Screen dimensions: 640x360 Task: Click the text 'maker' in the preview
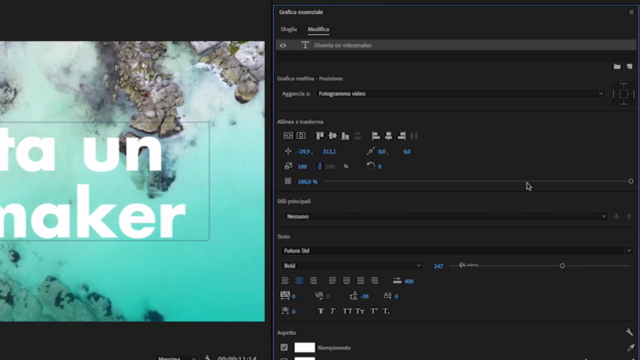(92, 212)
